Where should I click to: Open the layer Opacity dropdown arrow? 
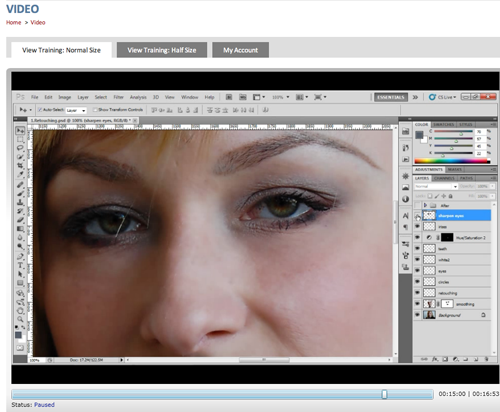(x=492, y=186)
